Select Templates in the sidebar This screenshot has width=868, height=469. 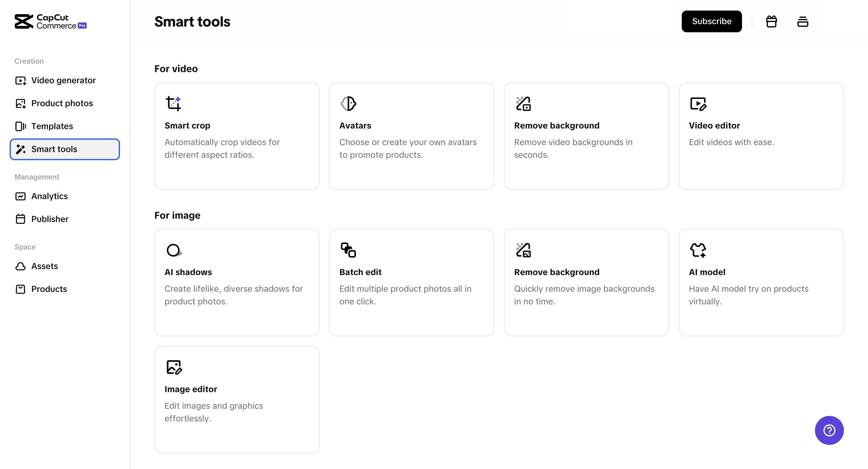pyautogui.click(x=52, y=126)
